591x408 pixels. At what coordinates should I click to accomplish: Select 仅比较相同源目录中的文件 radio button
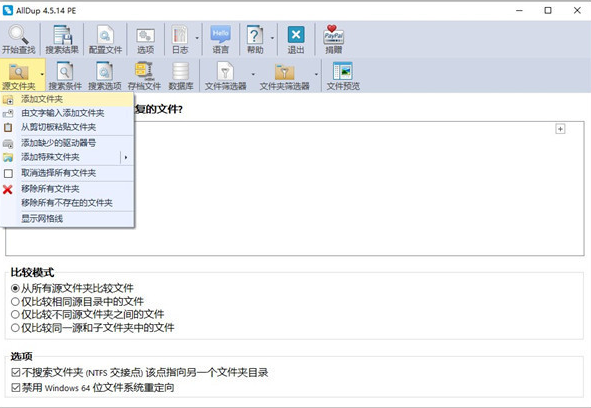point(15,302)
